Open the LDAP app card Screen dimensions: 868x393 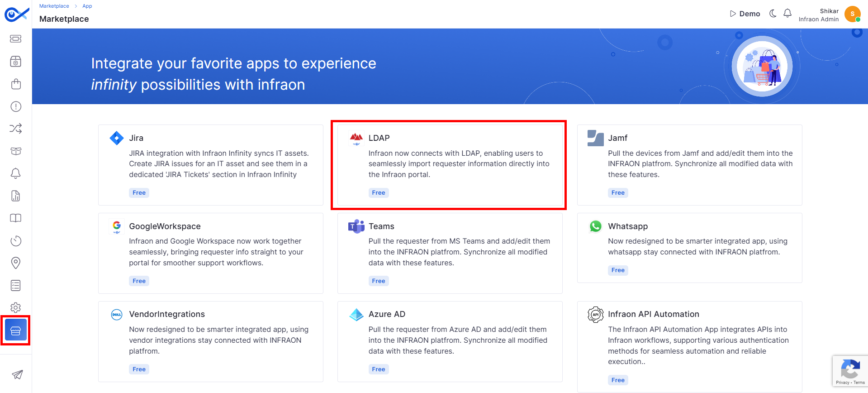[x=450, y=165]
